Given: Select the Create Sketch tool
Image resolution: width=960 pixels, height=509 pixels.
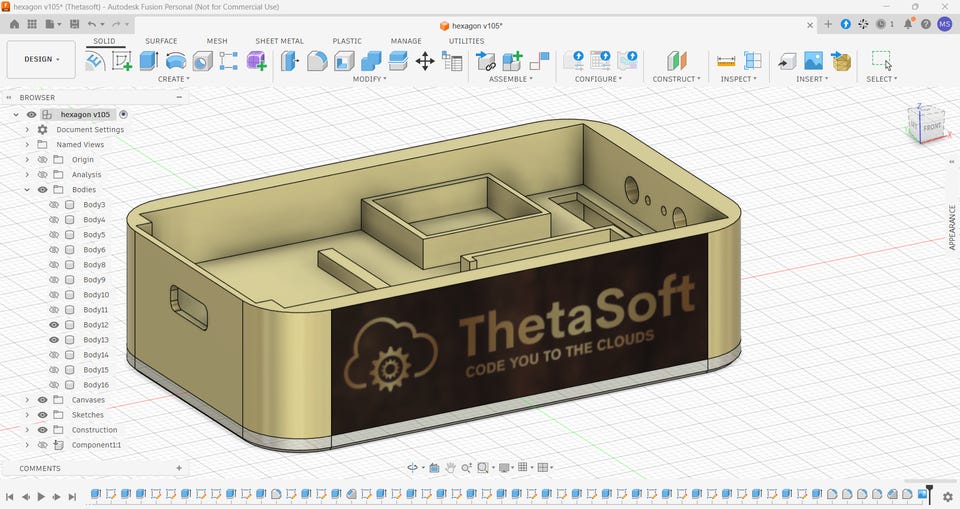Looking at the screenshot, I should click(x=121, y=61).
